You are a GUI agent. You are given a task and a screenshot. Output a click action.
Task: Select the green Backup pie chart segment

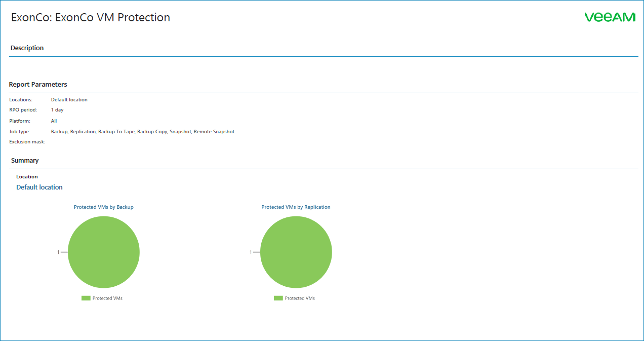pyautogui.click(x=104, y=252)
